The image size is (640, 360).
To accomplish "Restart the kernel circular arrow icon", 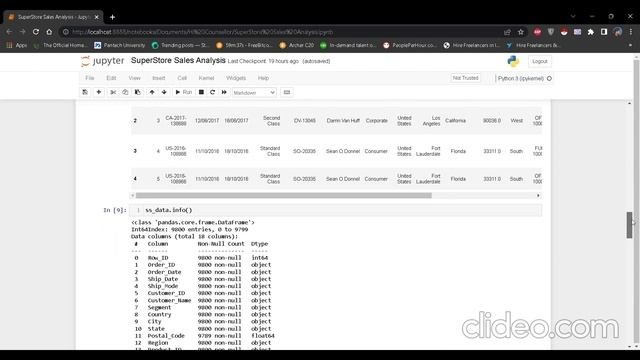I will 212,92.
